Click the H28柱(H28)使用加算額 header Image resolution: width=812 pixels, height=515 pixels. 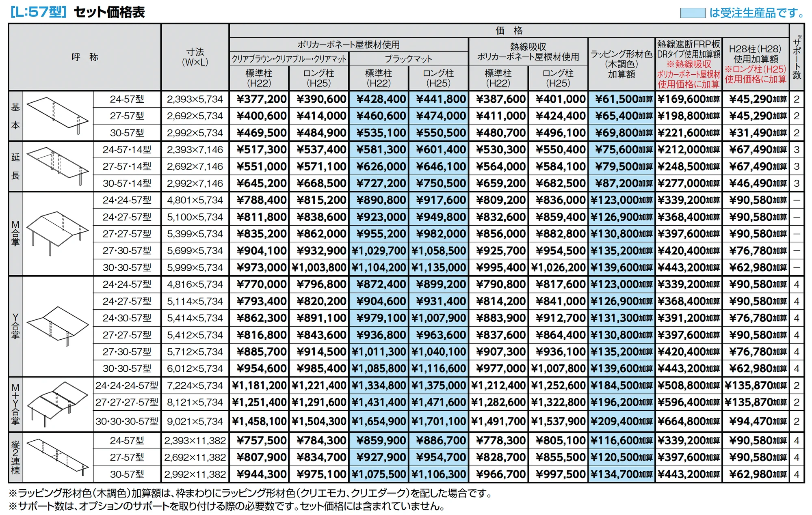tap(756, 64)
